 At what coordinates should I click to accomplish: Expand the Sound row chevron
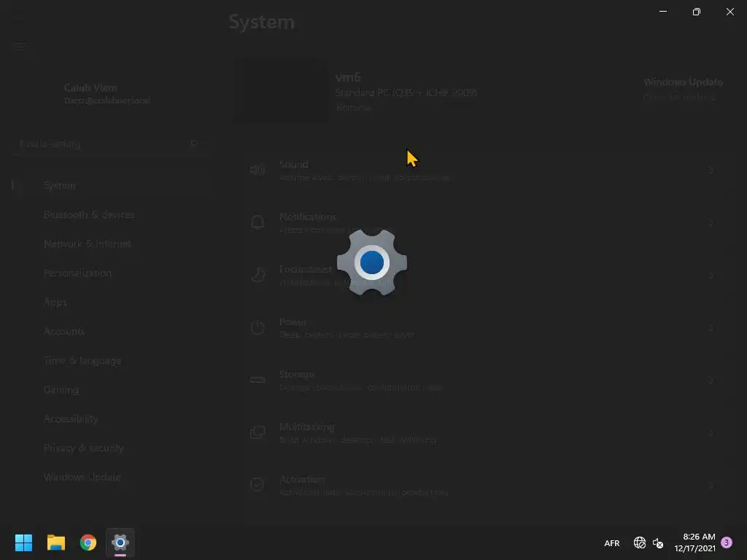[711, 170]
